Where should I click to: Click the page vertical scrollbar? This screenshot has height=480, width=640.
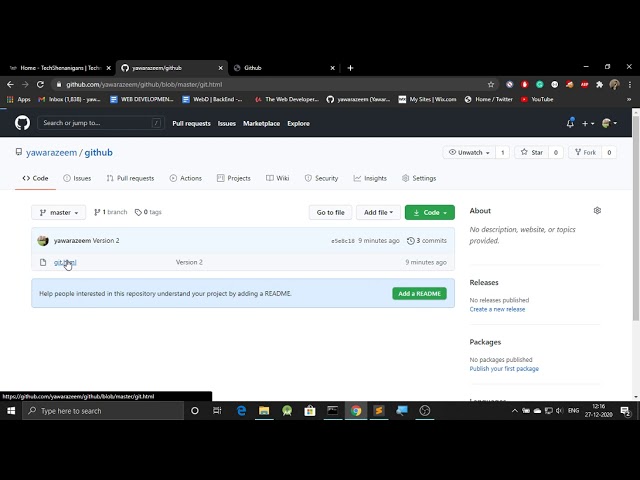point(636,218)
